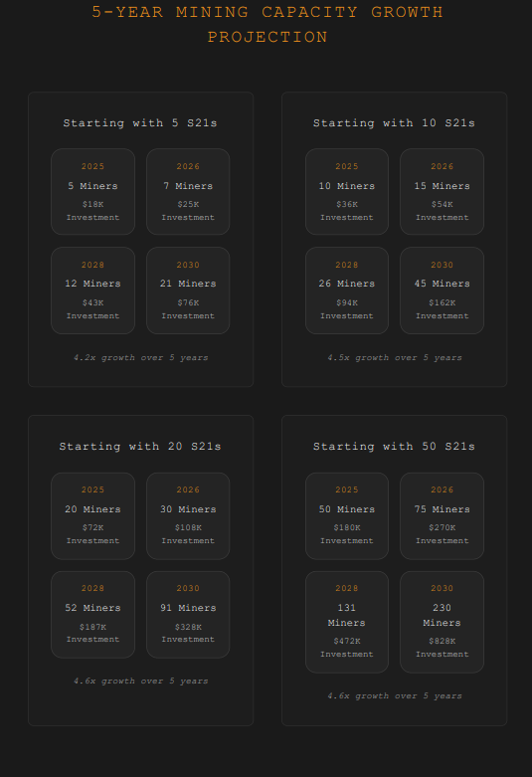Screen dimensions: 532x777
Task: Click the '30 Miners' text
Action: click(188, 509)
